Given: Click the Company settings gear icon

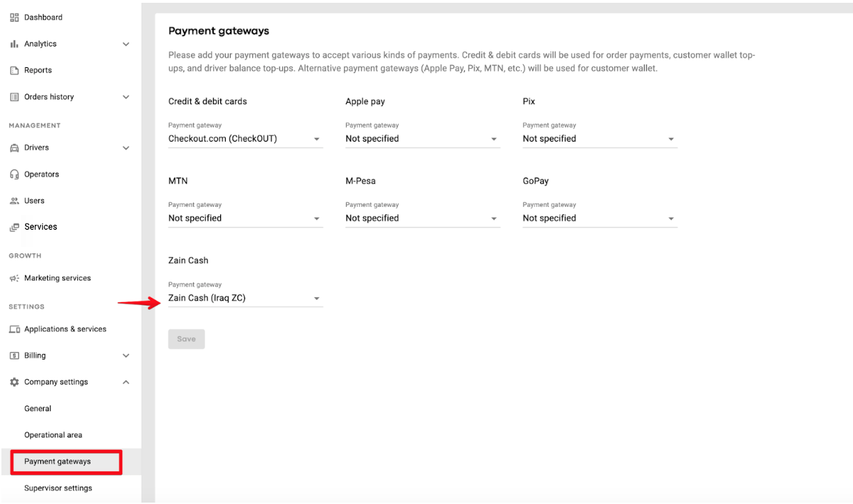Looking at the screenshot, I should coord(14,382).
